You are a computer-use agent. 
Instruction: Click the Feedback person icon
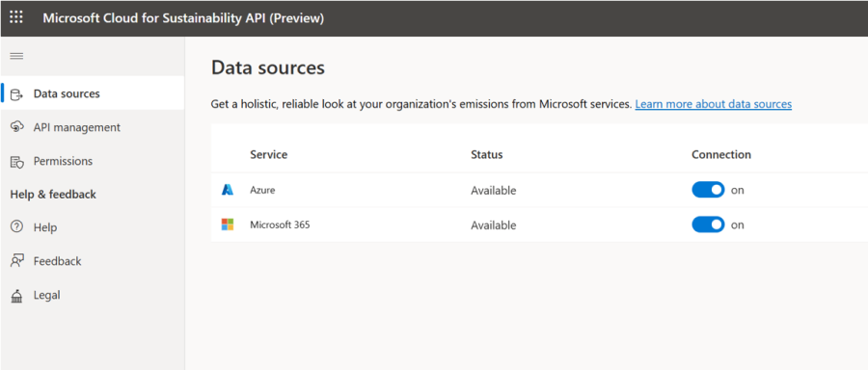pos(16,261)
